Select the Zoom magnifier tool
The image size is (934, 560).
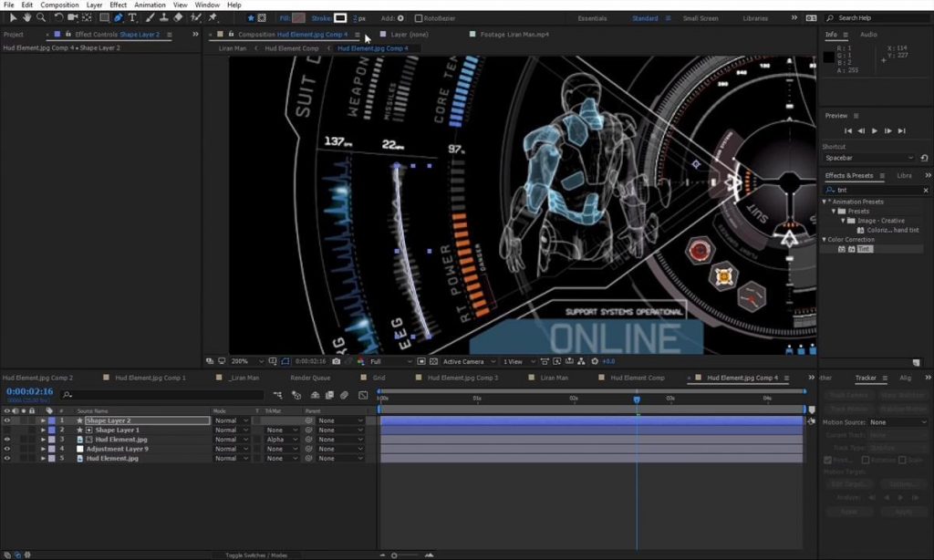tap(41, 18)
